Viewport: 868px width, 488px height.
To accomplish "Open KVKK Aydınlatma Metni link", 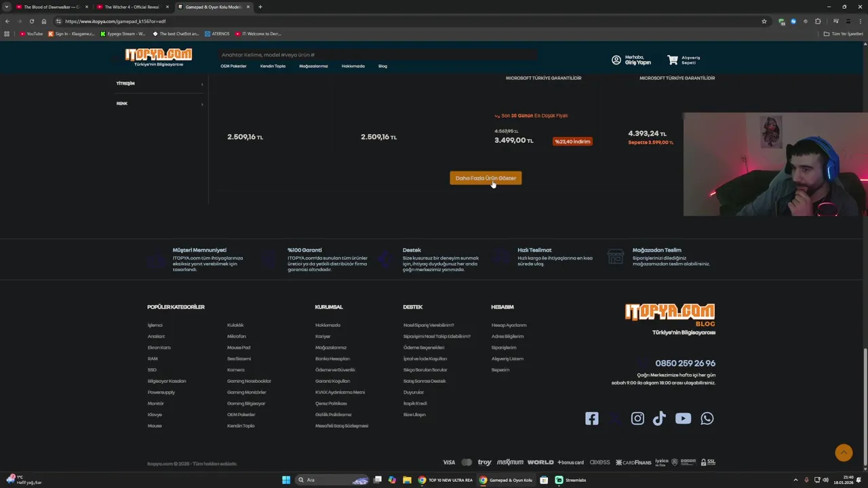I will 340,392.
